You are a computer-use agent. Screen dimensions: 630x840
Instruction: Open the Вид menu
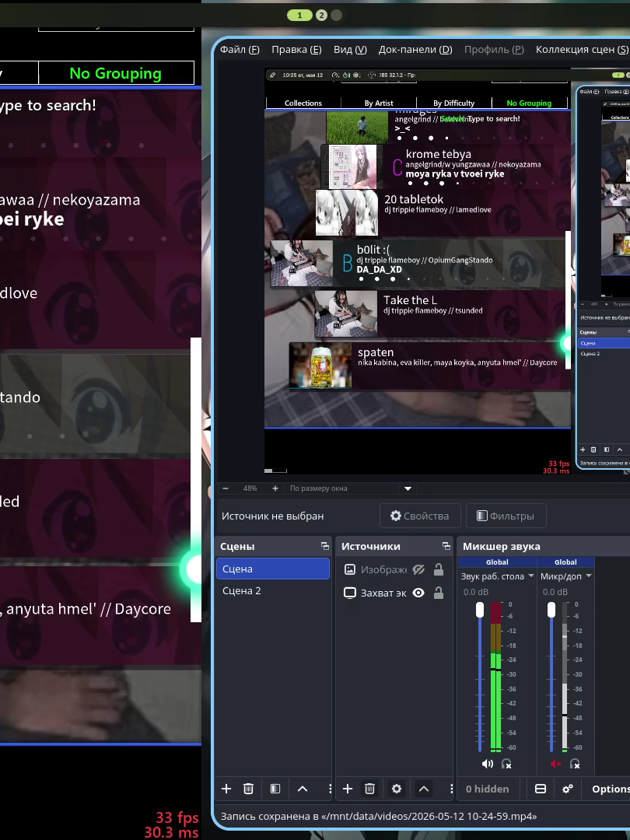pos(350,49)
